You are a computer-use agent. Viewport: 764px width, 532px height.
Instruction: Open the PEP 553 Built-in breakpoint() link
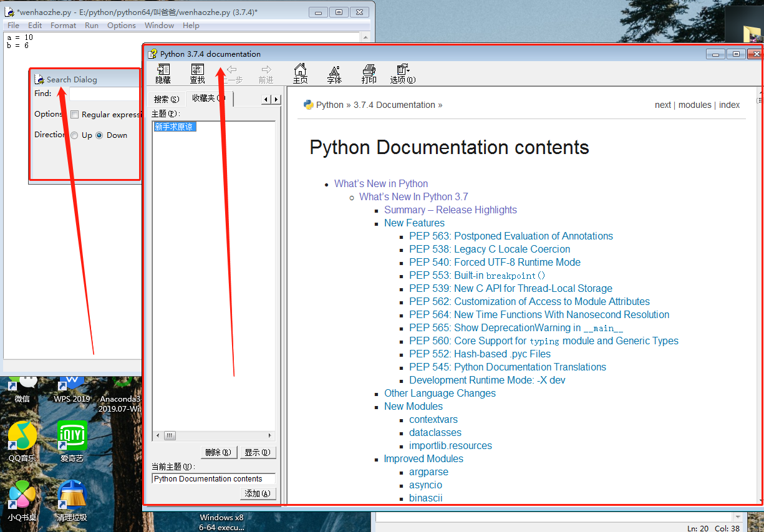pyautogui.click(x=477, y=275)
